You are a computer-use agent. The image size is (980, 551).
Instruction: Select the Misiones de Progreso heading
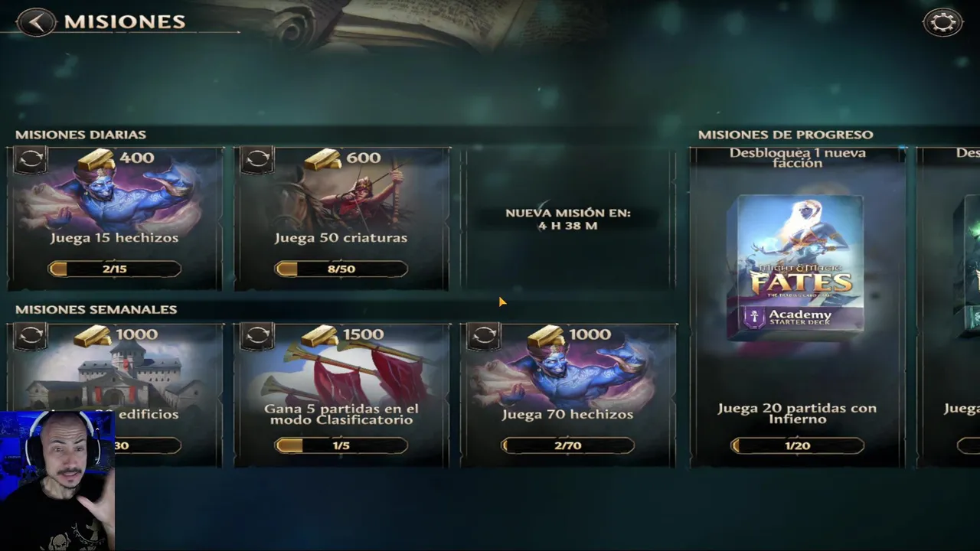pyautogui.click(x=786, y=135)
